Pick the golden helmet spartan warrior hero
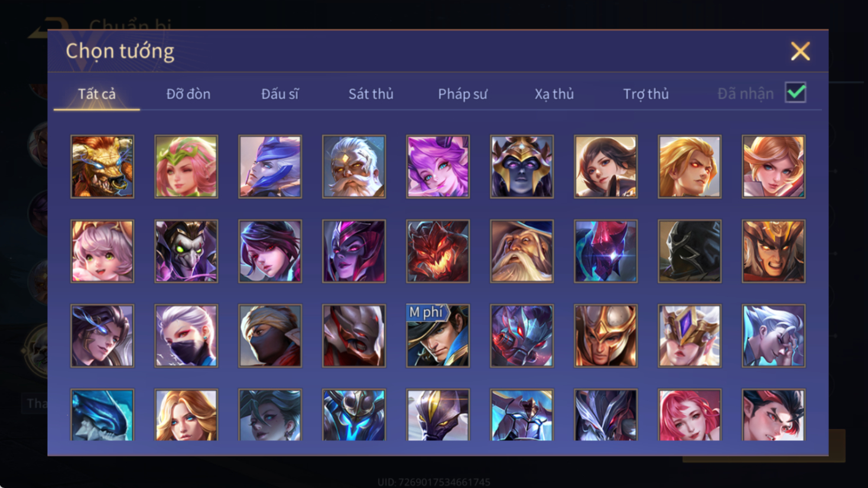The image size is (868, 488). 606,336
